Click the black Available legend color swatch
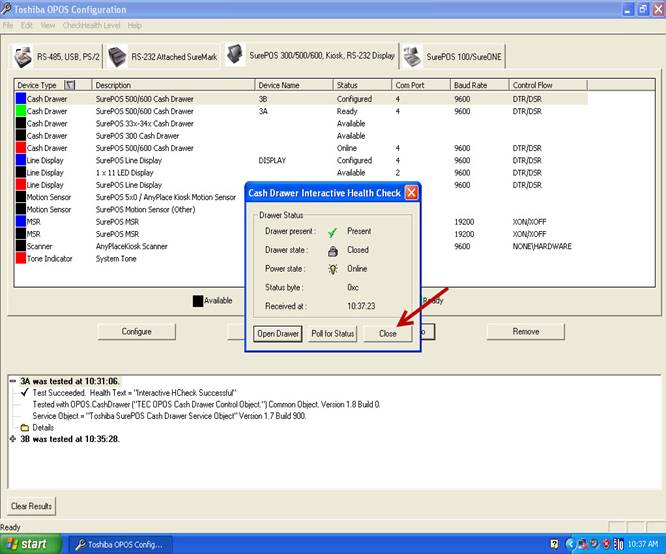The width and height of the screenshot is (666, 554). [x=197, y=300]
